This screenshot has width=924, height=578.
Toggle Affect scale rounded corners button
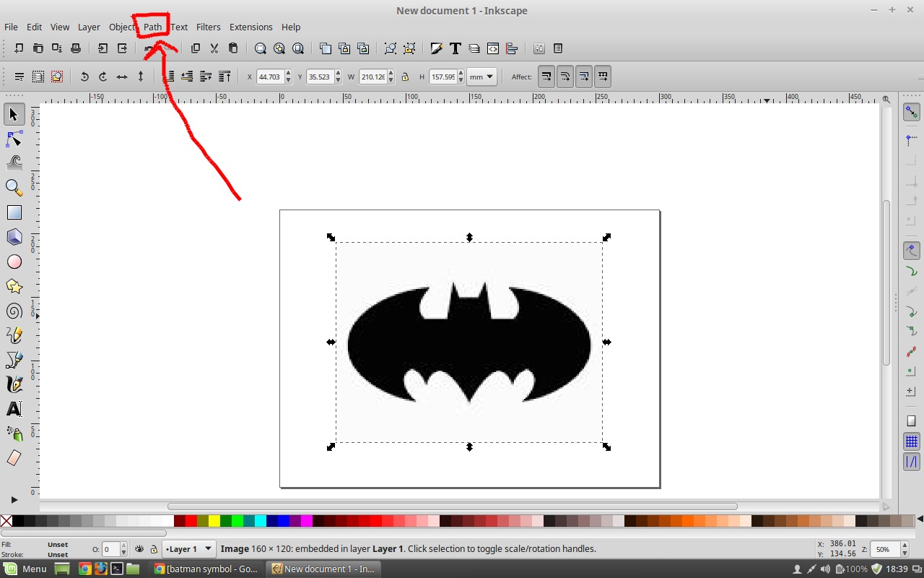tap(565, 77)
